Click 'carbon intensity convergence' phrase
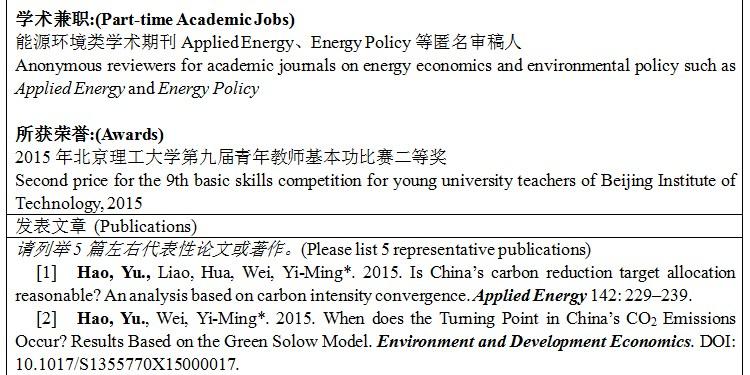 pos(363,296)
